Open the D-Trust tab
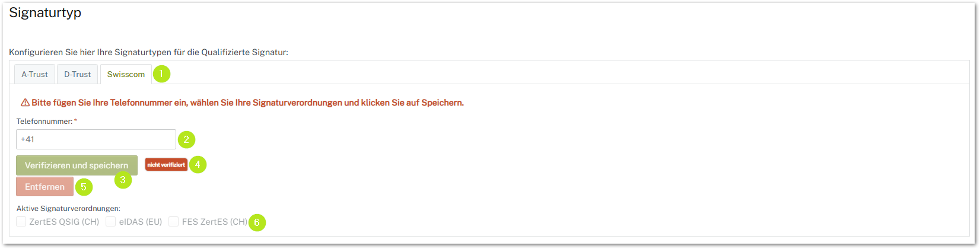 tap(78, 74)
